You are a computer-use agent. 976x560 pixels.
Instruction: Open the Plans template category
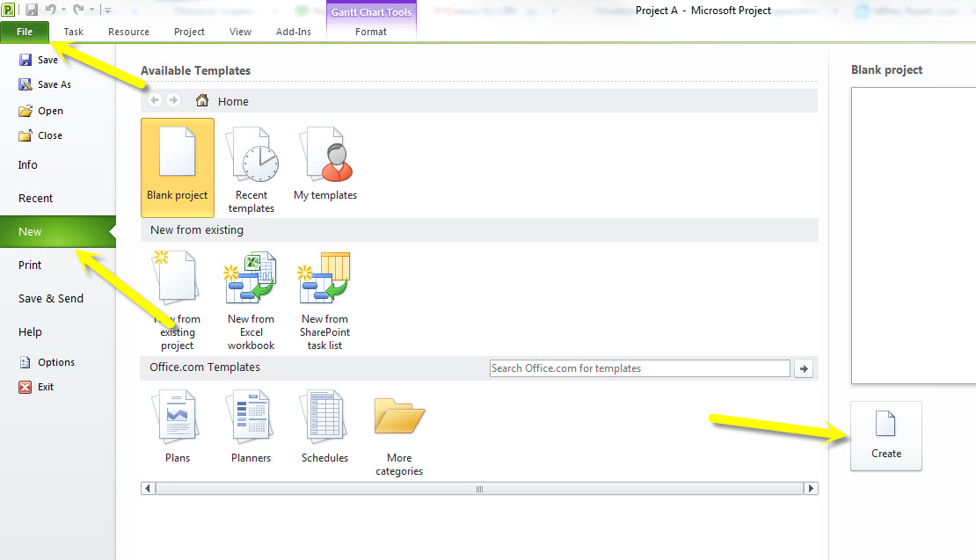pos(178,427)
